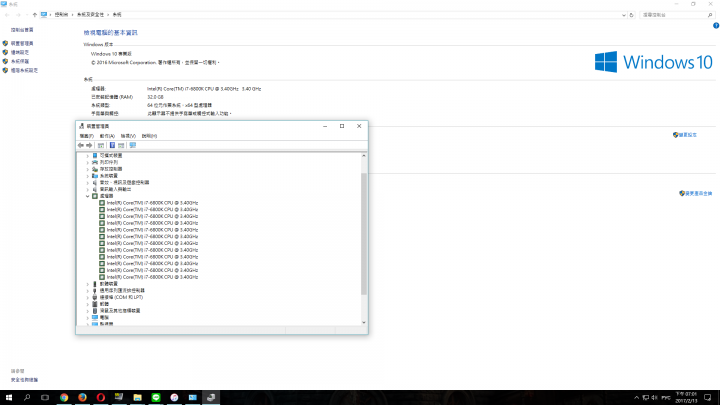The height and width of the screenshot is (405, 720).
Task: Click 系統及安全性 breadcrumb in address bar
Action: pos(90,15)
